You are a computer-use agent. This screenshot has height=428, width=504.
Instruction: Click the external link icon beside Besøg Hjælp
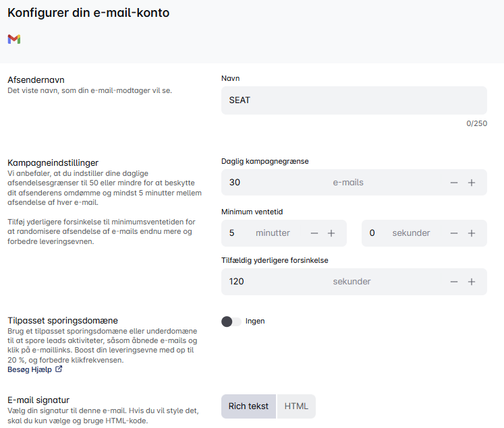point(59,369)
